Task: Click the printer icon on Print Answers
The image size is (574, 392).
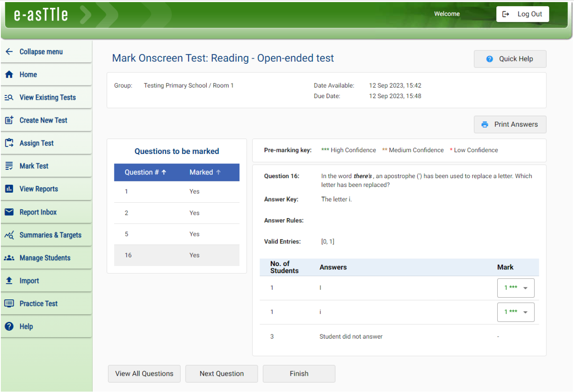Action: (x=484, y=124)
